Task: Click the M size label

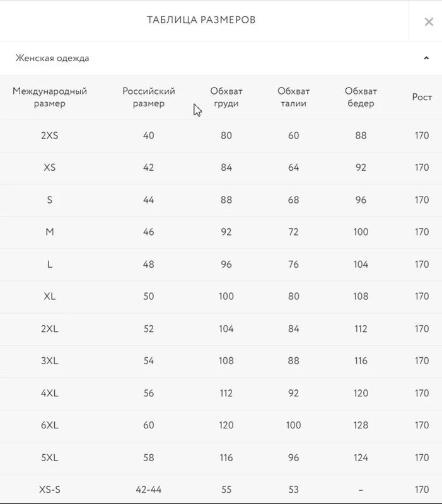Action: click(x=50, y=232)
